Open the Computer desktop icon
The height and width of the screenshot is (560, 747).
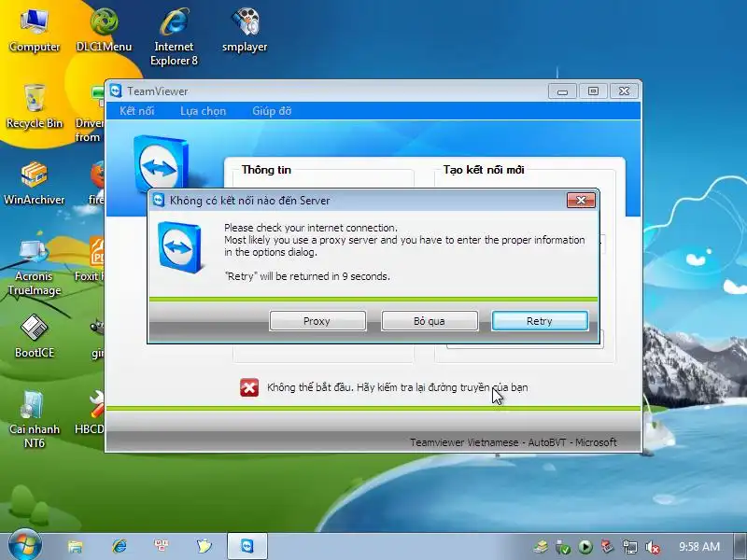[x=35, y=31]
